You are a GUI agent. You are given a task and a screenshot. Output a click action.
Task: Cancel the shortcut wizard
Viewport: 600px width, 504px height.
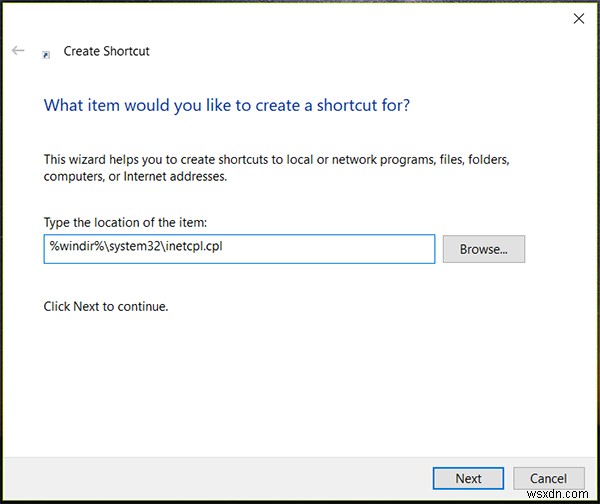[x=548, y=478]
